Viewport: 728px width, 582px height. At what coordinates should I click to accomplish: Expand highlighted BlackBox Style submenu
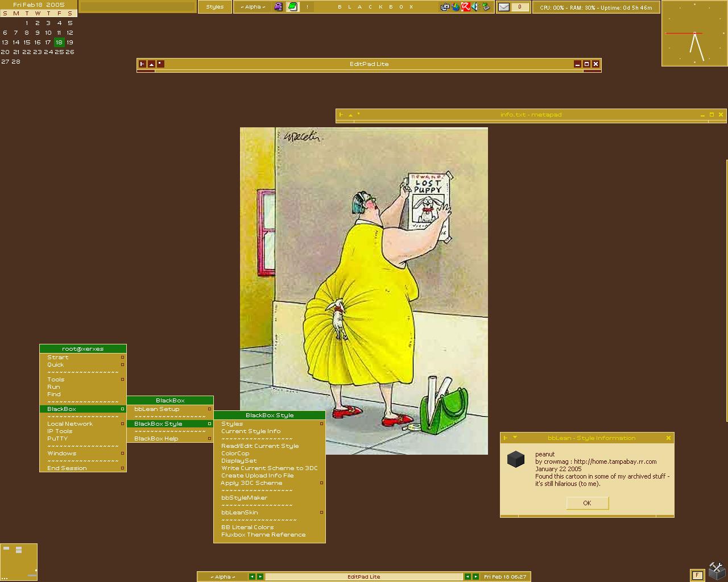click(170, 424)
